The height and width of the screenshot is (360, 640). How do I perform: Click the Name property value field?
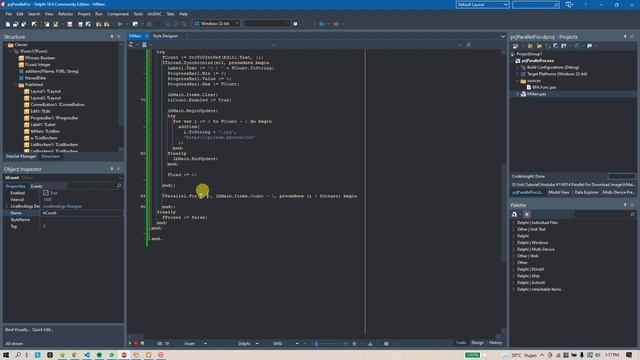[82, 213]
